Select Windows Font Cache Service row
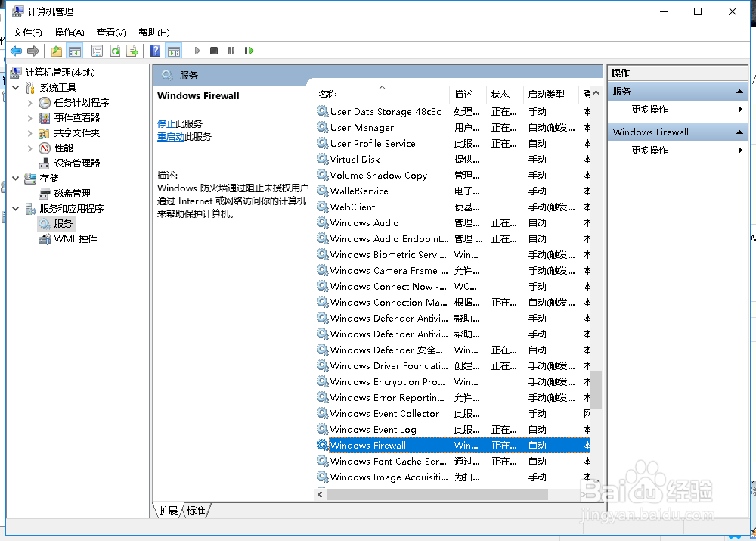Screen dimensions: 756x541 pyautogui.click(x=453, y=462)
